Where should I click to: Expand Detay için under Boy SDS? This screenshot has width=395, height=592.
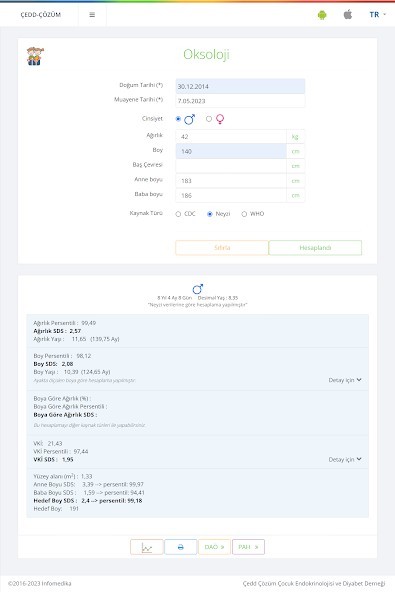coord(345,380)
